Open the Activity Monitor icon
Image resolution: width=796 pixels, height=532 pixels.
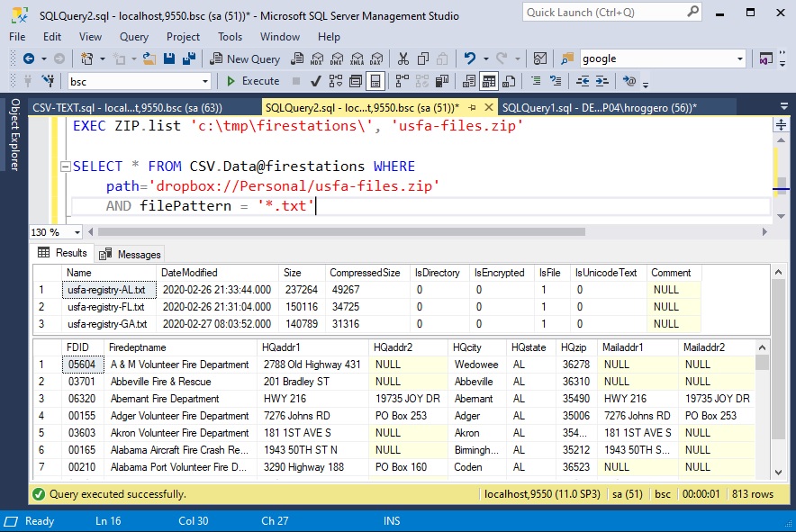(x=540, y=59)
